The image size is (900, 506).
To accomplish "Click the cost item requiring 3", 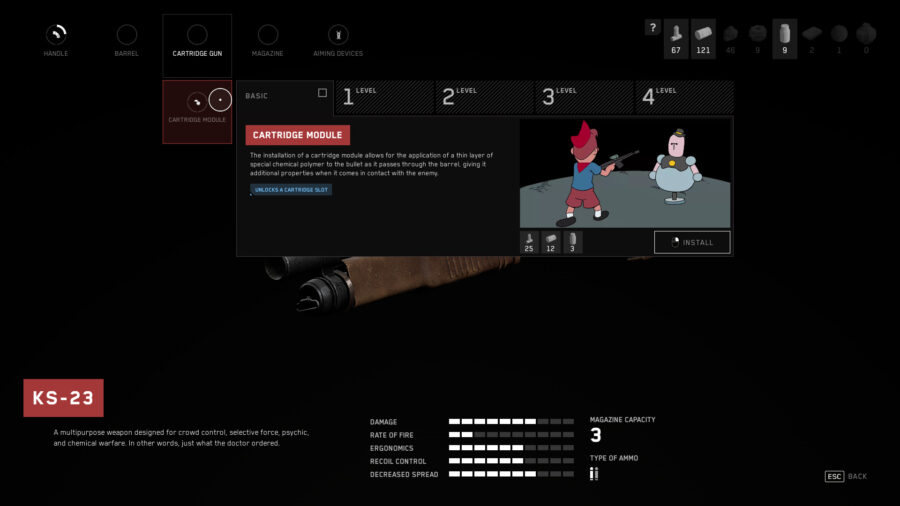I will (572, 242).
